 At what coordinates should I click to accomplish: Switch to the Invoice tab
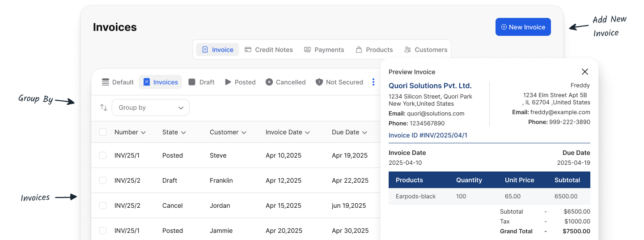217,50
